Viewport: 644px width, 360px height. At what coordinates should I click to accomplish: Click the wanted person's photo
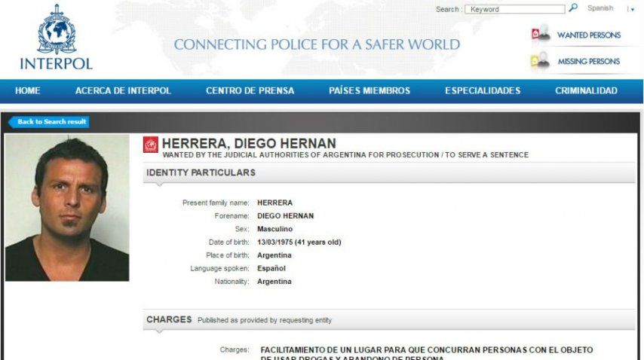point(67,208)
